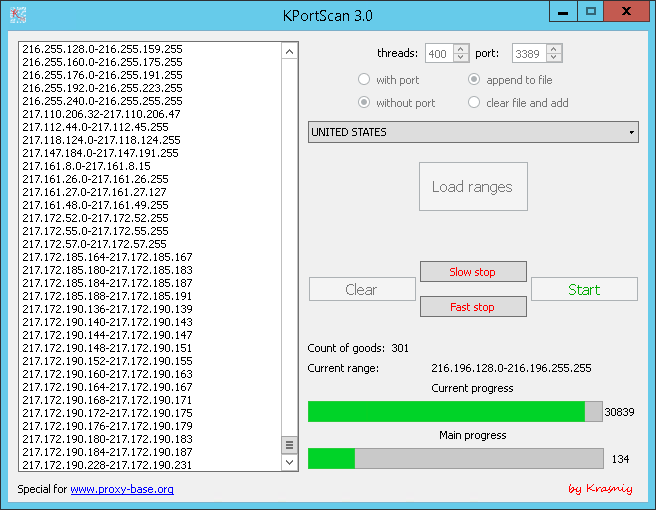Increase threads value with up arrow
This screenshot has width=657, height=510.
tap(461, 49)
